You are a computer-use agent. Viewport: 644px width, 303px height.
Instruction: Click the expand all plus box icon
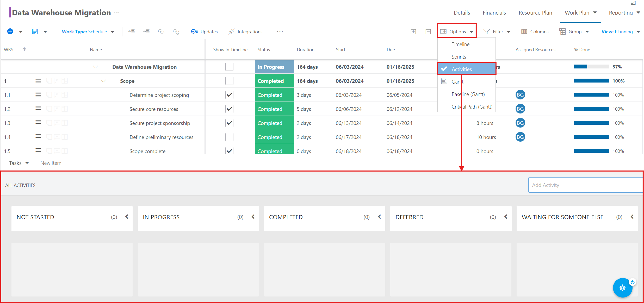(413, 32)
